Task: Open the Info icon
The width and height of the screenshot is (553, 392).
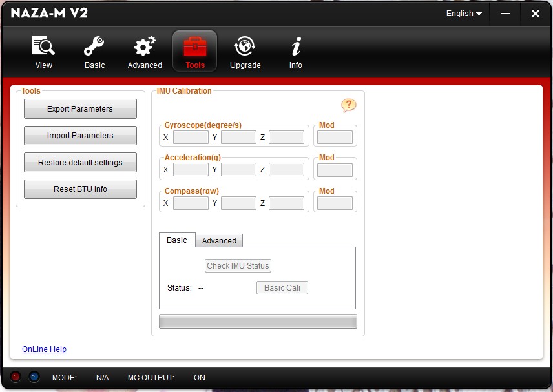Action: (296, 47)
